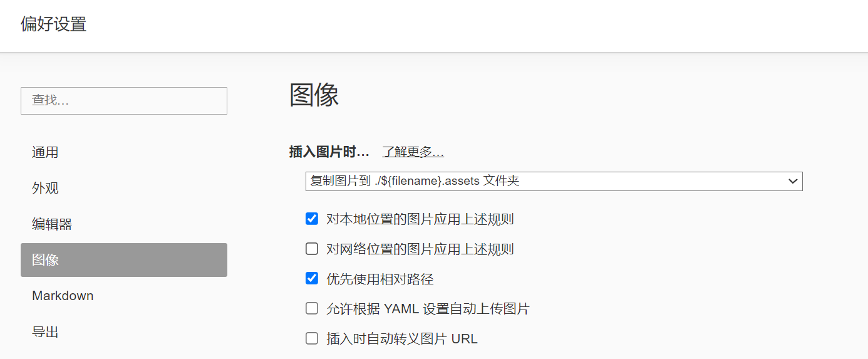Open the 通用 settings section
868x359 pixels.
[45, 152]
